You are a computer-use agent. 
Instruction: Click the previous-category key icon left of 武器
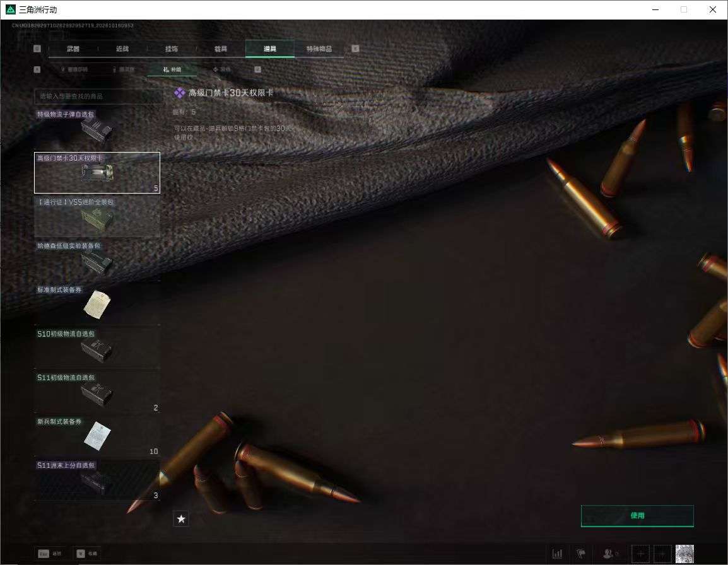coord(37,49)
